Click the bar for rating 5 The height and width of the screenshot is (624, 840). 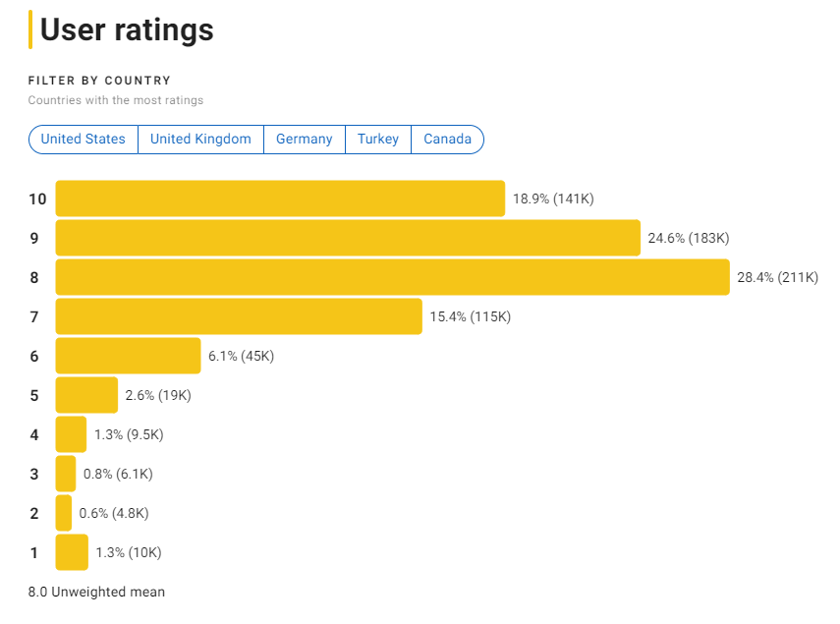click(86, 395)
